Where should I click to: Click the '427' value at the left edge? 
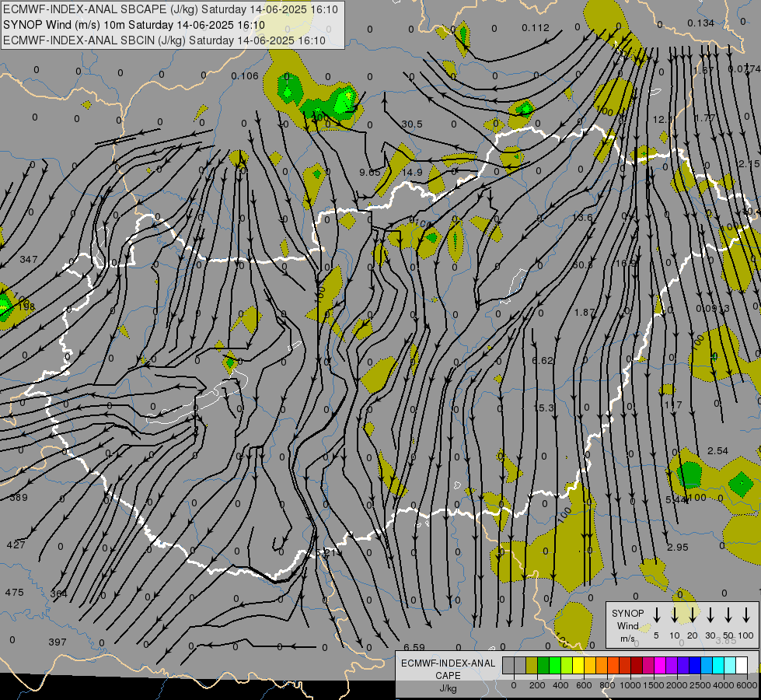pos(16,544)
